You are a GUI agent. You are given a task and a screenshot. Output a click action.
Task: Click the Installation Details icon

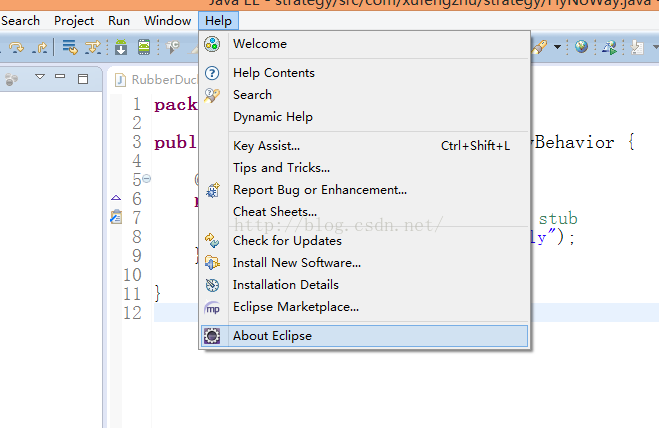point(212,285)
